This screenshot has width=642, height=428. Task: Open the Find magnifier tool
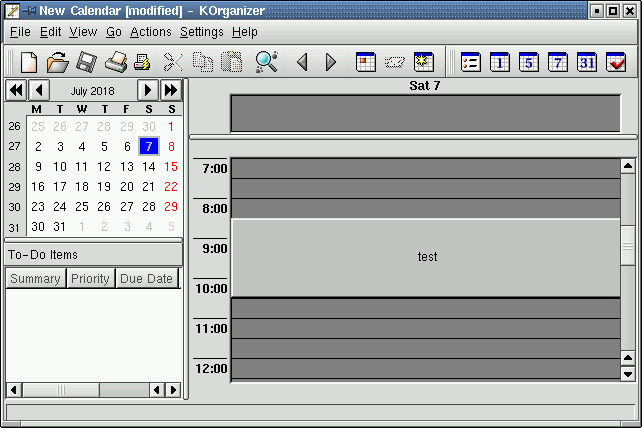point(266,62)
